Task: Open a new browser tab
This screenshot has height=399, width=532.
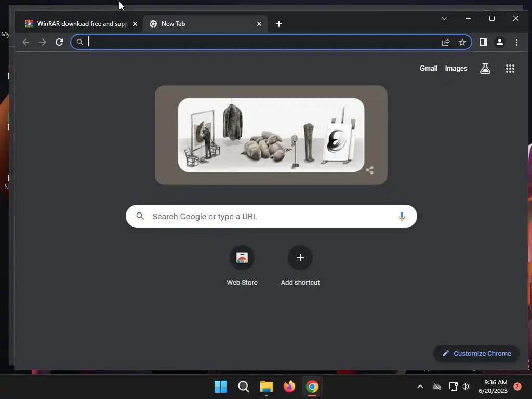Action: (279, 24)
